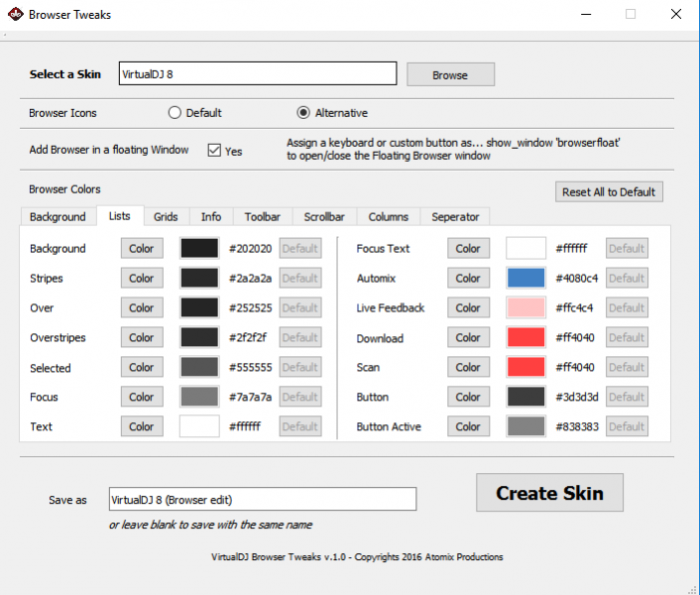Screen dimensions: 700x595
Task: Click Color button for Scan row
Action: (468, 367)
